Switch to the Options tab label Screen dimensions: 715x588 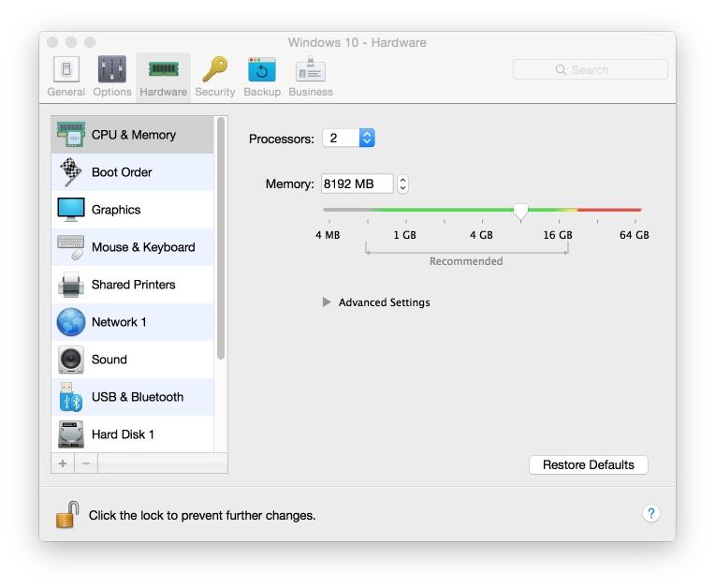tap(112, 92)
